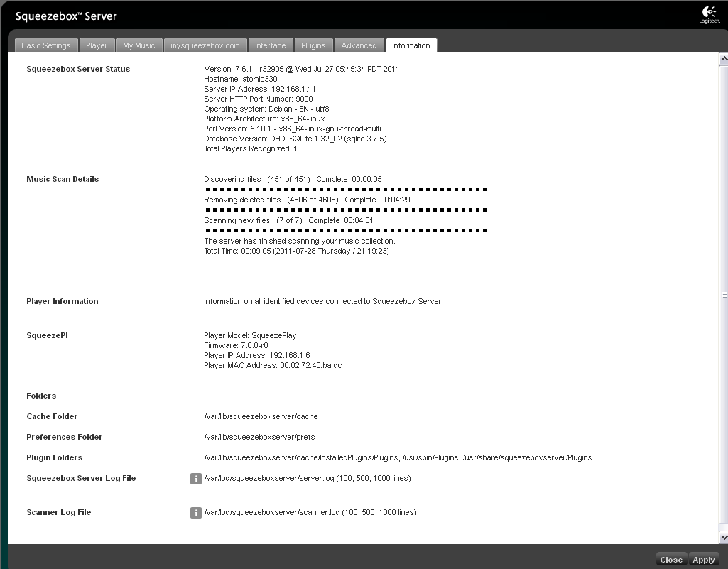Image resolution: width=728 pixels, height=569 pixels.
Task: Open the server.log file link
Action: point(268,479)
